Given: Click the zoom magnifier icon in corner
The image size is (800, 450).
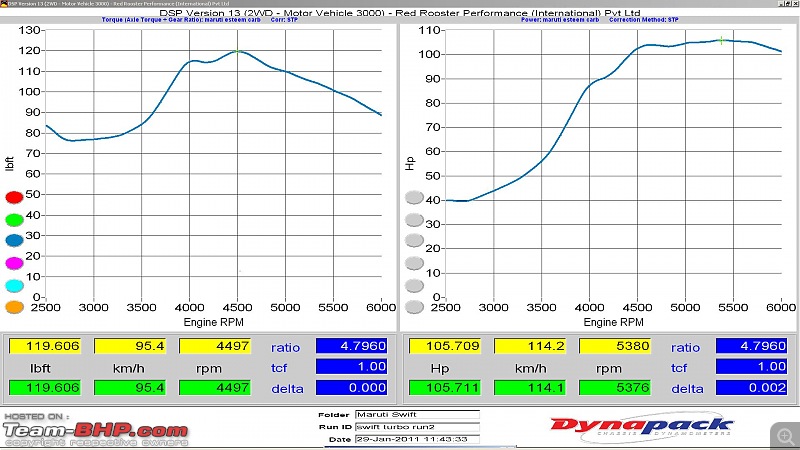Looking at the screenshot, I should pos(785,436).
